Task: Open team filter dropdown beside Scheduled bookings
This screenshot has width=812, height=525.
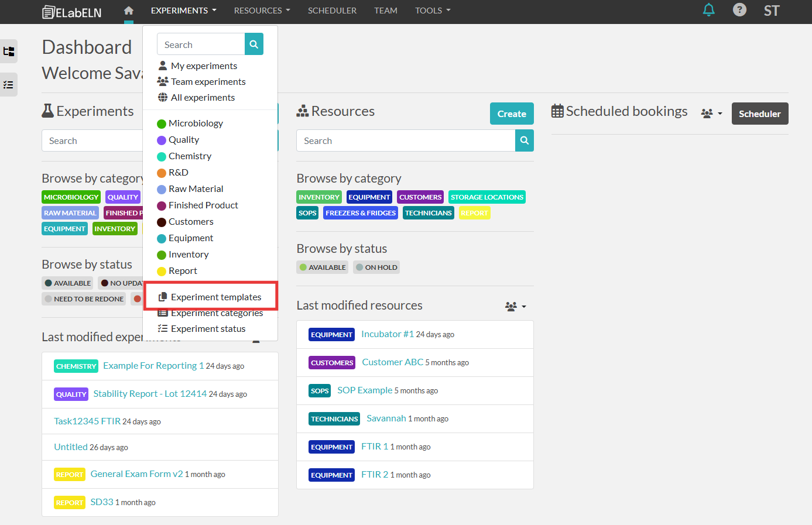Action: (711, 114)
